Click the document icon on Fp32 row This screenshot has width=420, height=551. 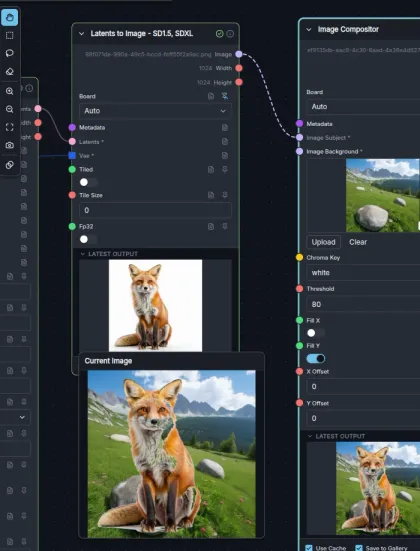[x=211, y=227]
